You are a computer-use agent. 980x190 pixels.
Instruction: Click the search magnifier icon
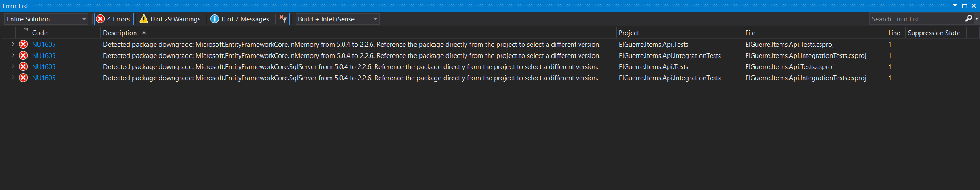point(968,19)
